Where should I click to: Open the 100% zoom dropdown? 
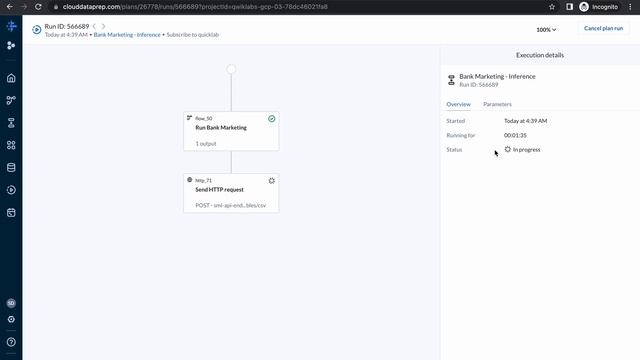[546, 30]
